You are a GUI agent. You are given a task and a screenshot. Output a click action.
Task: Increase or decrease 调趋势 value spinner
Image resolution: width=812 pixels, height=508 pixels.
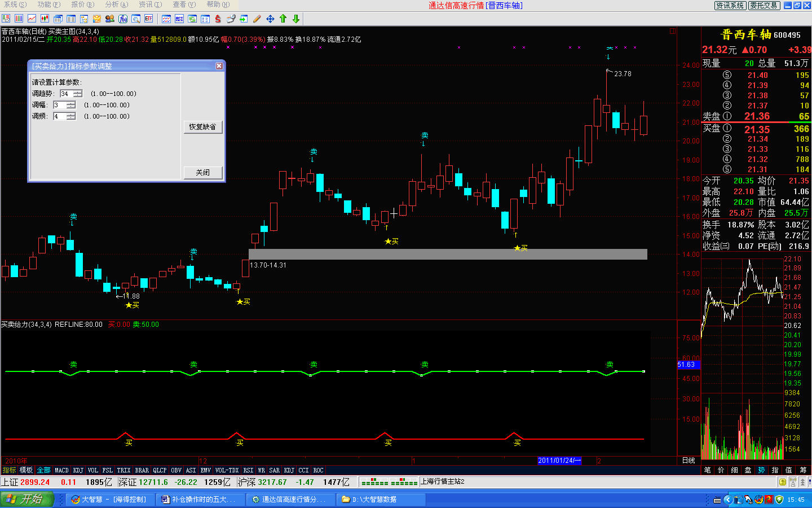[78, 94]
